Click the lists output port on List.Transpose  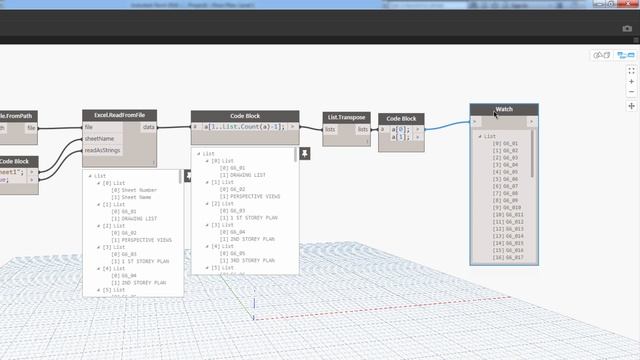362,129
